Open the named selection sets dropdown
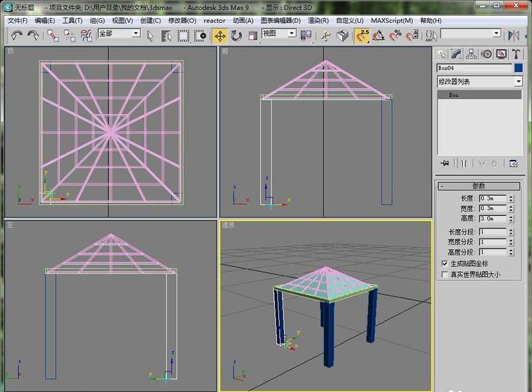 tap(497, 33)
